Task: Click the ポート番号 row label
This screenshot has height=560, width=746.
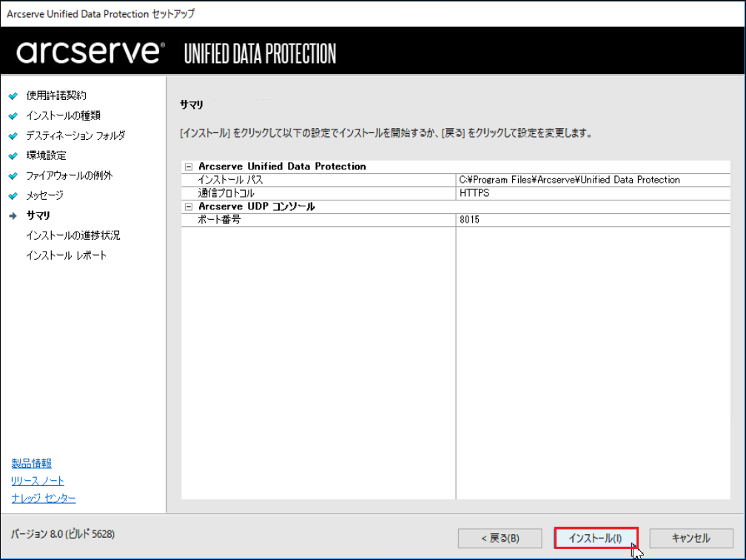Action: [x=219, y=220]
